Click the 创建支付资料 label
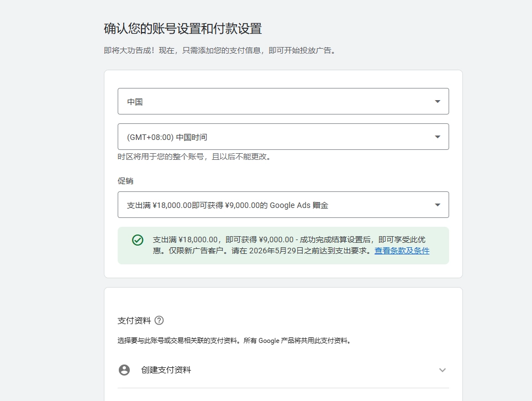Image resolution: width=532 pixels, height=401 pixels. pos(166,369)
